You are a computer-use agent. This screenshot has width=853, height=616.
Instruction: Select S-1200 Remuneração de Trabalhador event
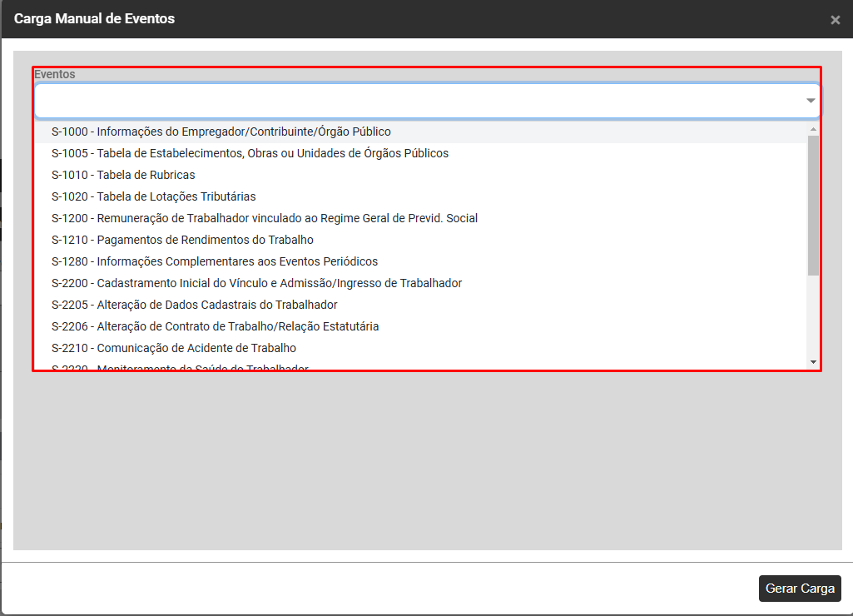tap(264, 218)
